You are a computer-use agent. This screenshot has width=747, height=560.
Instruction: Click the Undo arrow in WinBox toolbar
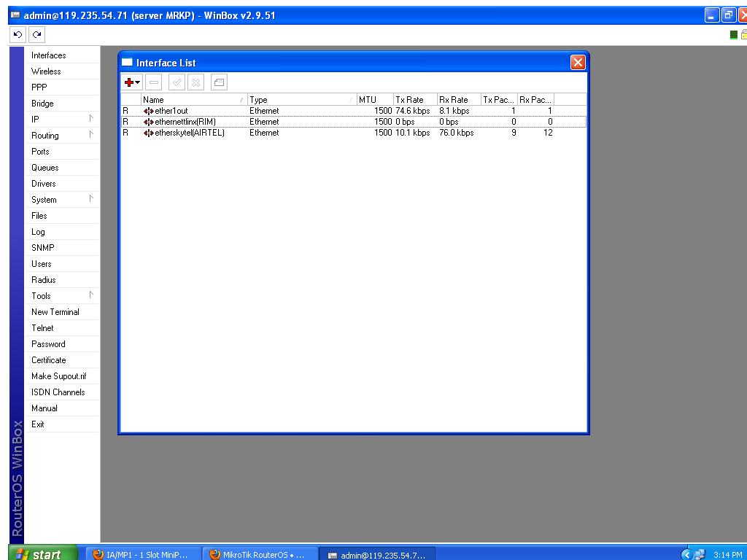point(18,34)
